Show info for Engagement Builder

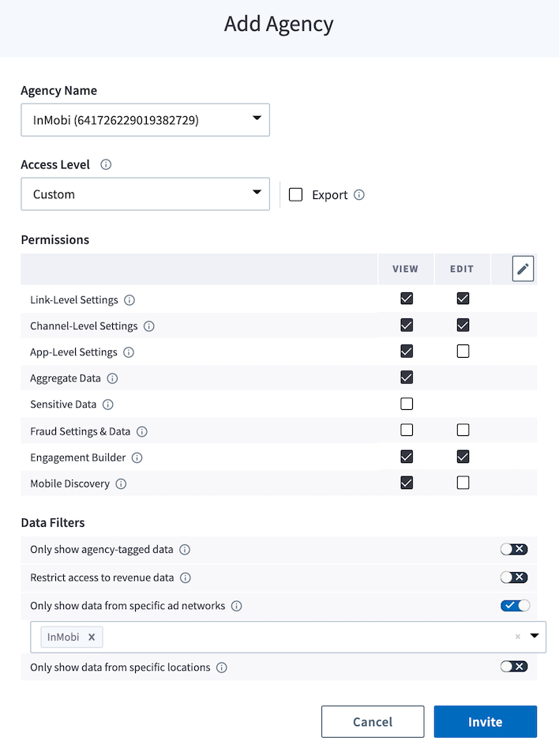[137, 457]
